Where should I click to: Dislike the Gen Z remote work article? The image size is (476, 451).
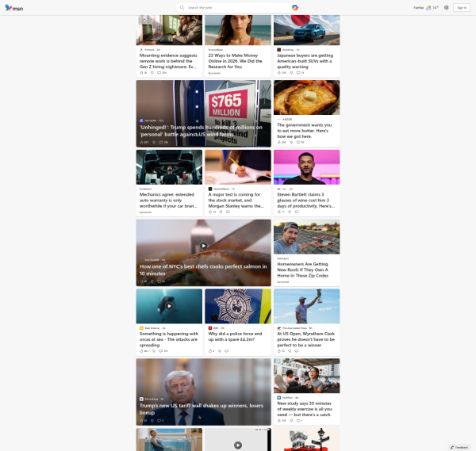[x=152, y=73]
